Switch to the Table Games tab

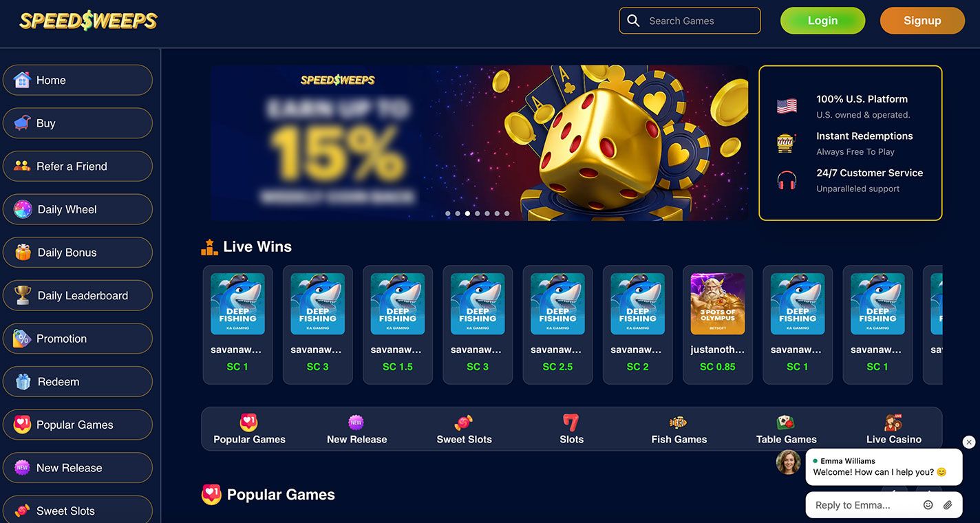[786, 429]
